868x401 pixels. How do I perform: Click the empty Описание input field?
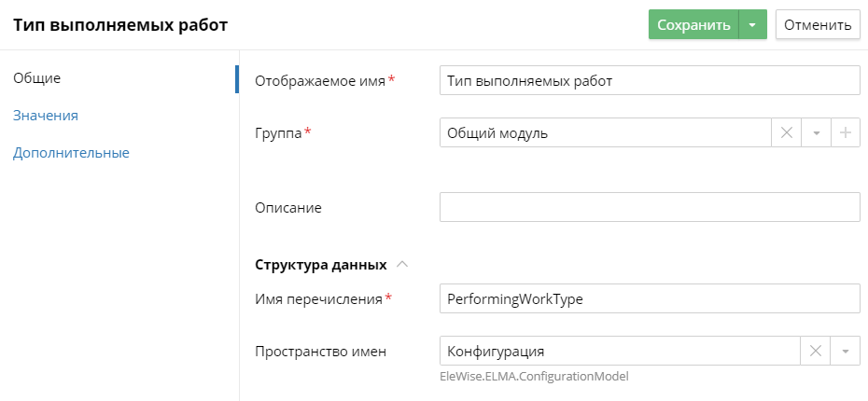(x=649, y=207)
